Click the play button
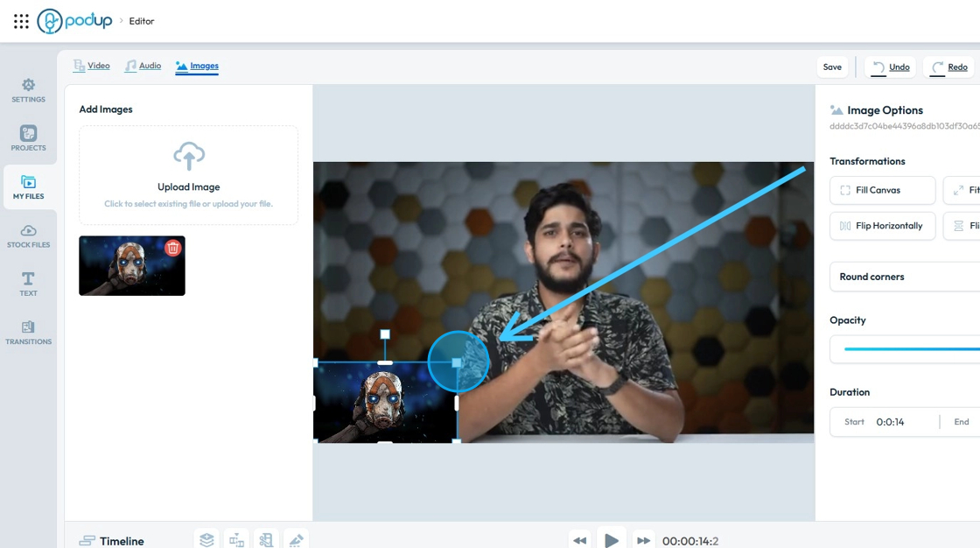Viewport: 980px width, 548px height. [612, 540]
